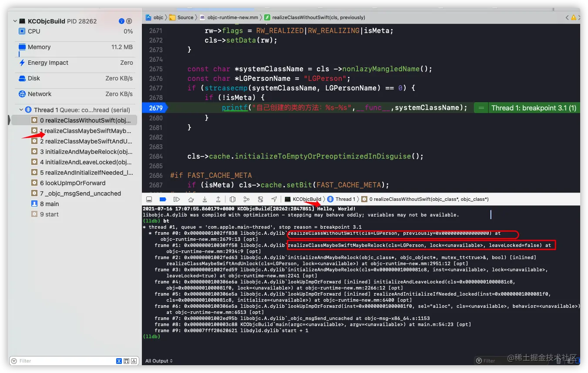
Task: Deactivate breakpoints in the debug bar
Action: coord(163,199)
